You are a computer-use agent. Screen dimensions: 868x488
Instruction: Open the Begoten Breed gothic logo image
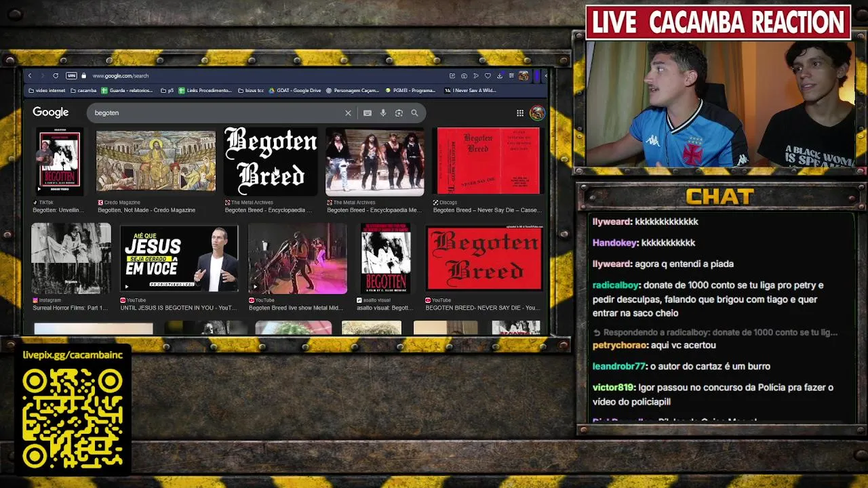point(271,161)
